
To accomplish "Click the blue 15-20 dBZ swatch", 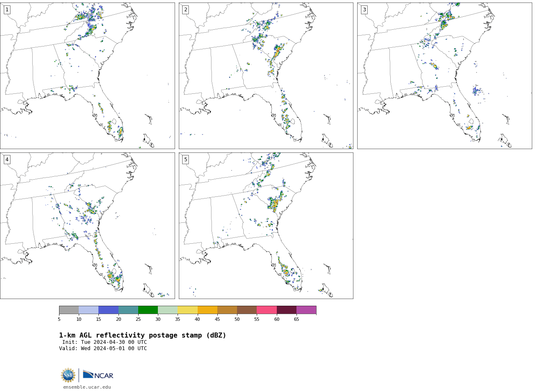I will (x=108, y=310).
